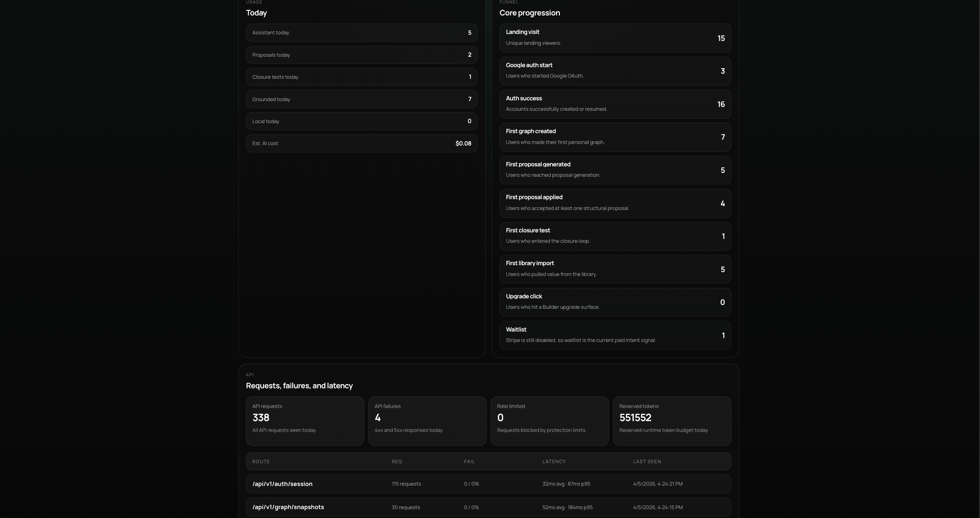Select the API failures stat card
This screenshot has height=518, width=980.
[427, 421]
